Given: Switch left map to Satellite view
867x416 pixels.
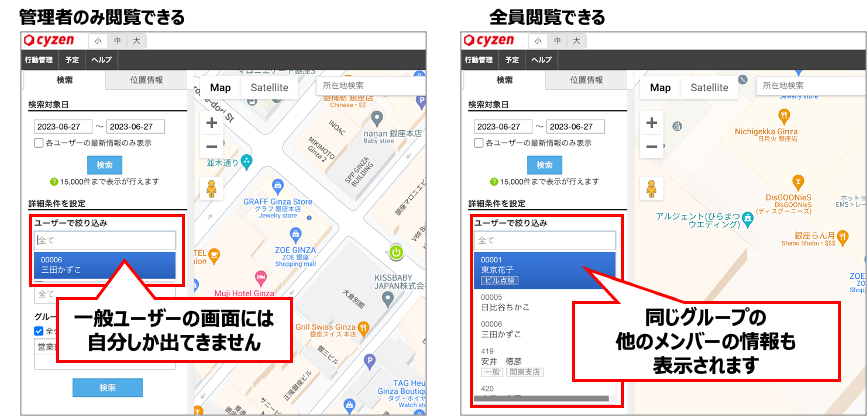Looking at the screenshot, I should (269, 87).
